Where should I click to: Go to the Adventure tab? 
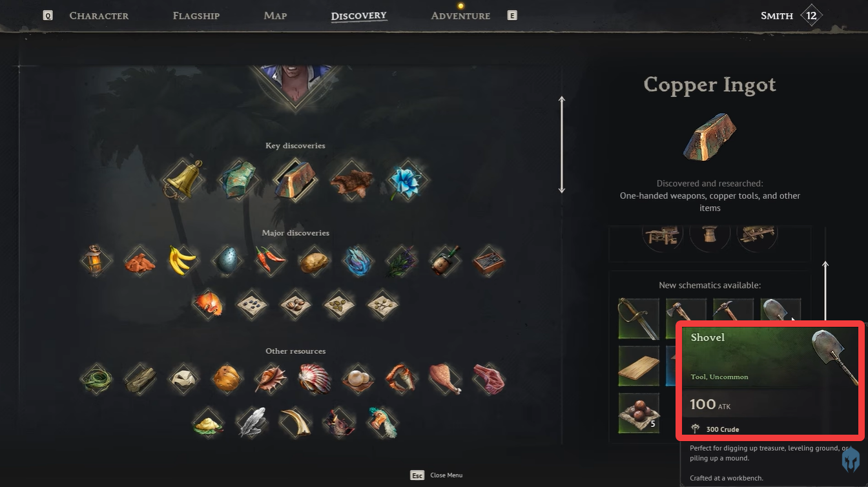point(460,16)
